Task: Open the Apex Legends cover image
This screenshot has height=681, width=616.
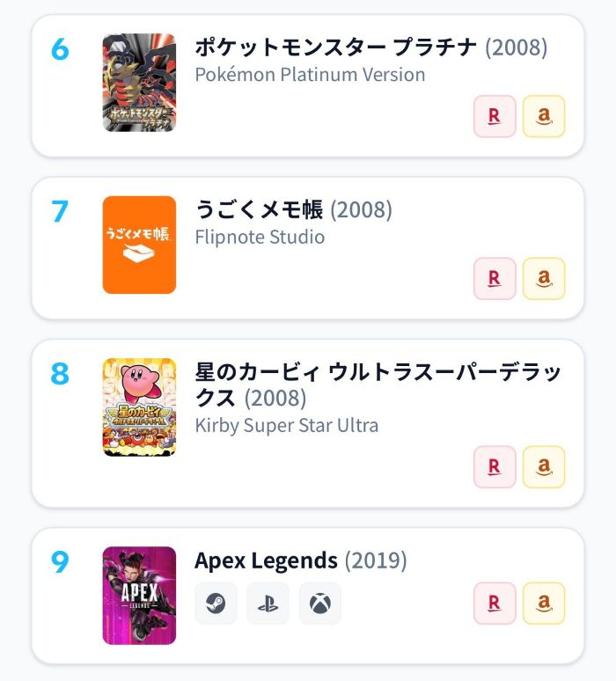Action: coord(139,596)
